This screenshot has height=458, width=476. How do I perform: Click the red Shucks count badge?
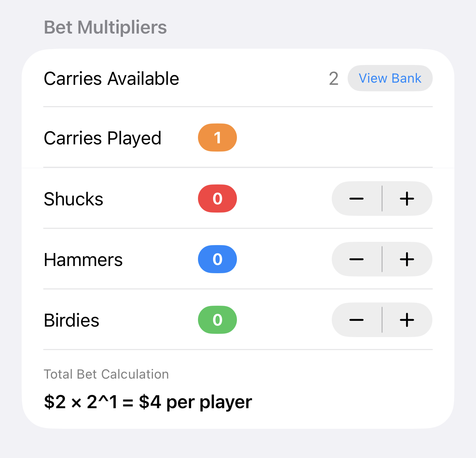tap(217, 199)
